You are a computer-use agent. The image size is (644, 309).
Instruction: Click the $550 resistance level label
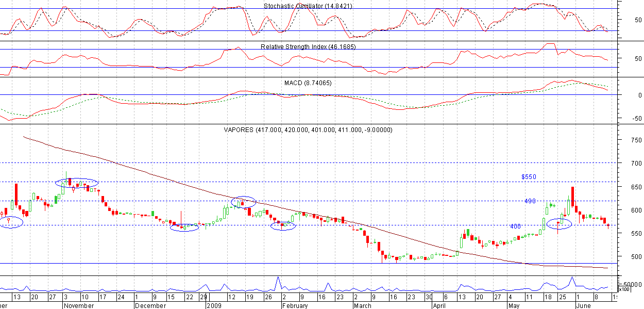[529, 177]
